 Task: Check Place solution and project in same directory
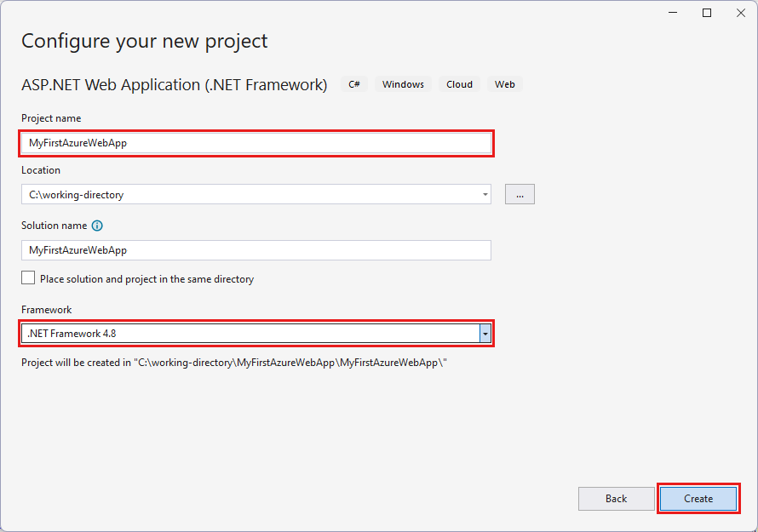click(27, 277)
